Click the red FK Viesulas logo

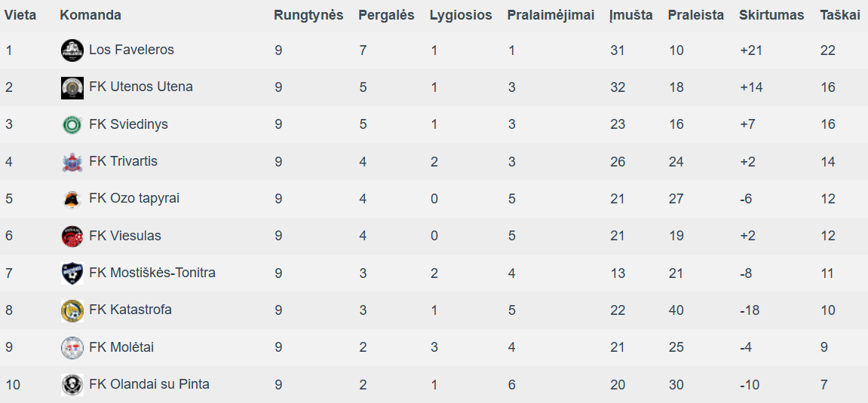72,236
